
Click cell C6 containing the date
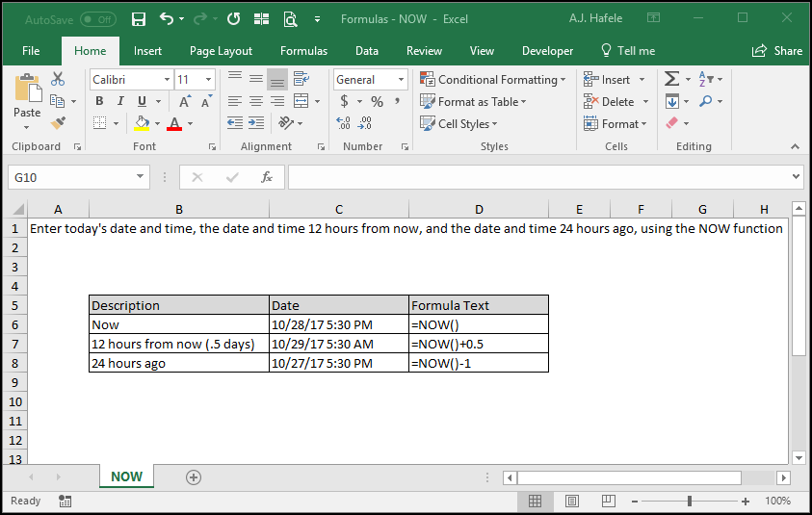(339, 324)
